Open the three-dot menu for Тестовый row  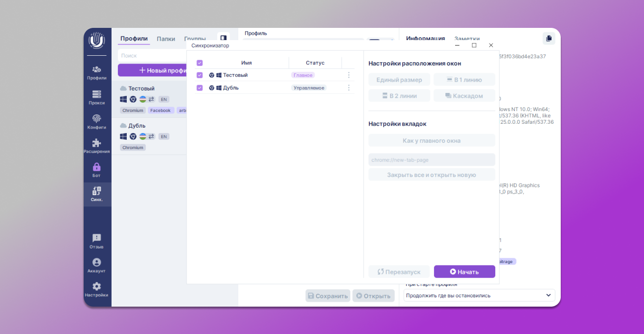tap(349, 75)
